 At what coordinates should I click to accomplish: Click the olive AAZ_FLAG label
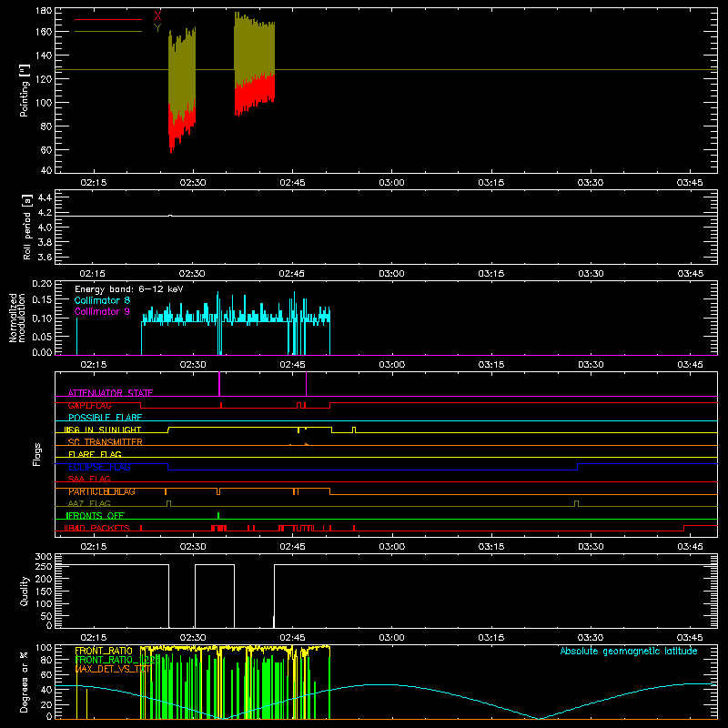pyautogui.click(x=89, y=503)
